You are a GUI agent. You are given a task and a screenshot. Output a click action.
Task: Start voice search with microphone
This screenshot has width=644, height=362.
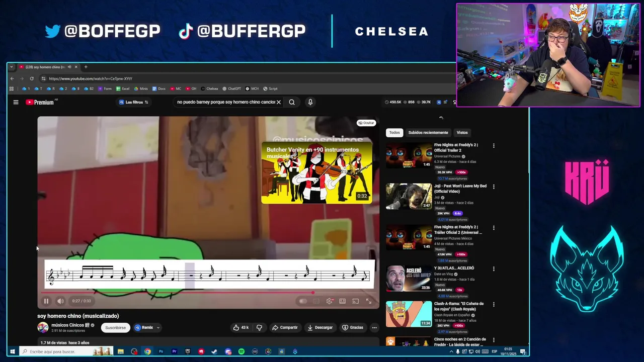pyautogui.click(x=310, y=102)
